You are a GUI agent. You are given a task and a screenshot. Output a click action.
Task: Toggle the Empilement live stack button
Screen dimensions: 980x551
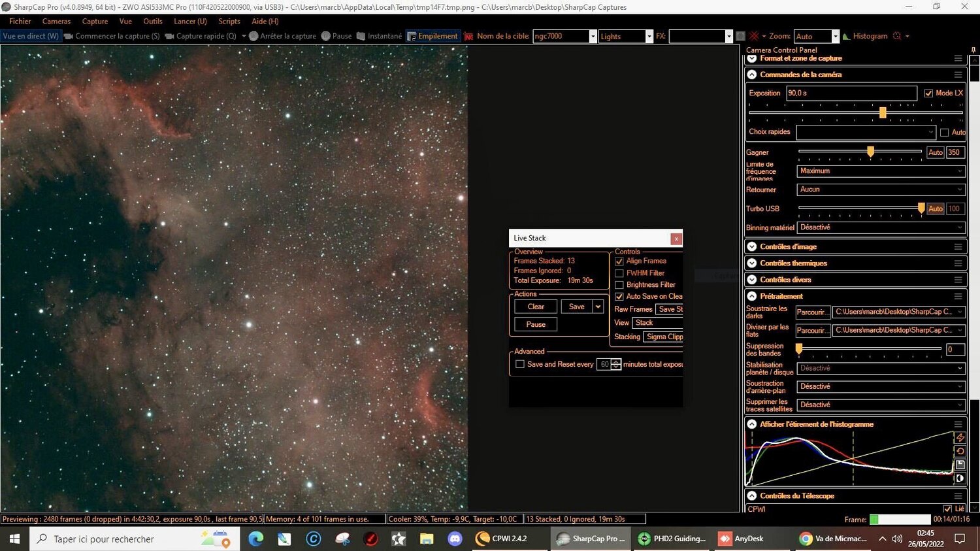tap(433, 36)
